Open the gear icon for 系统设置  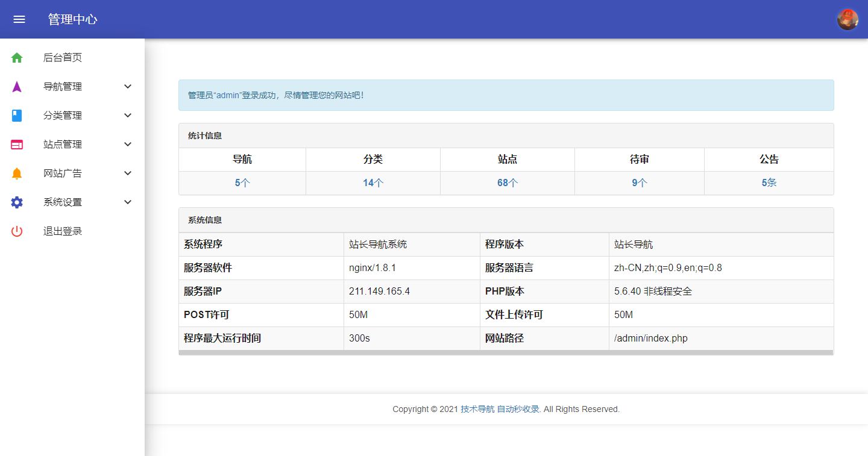(x=16, y=202)
